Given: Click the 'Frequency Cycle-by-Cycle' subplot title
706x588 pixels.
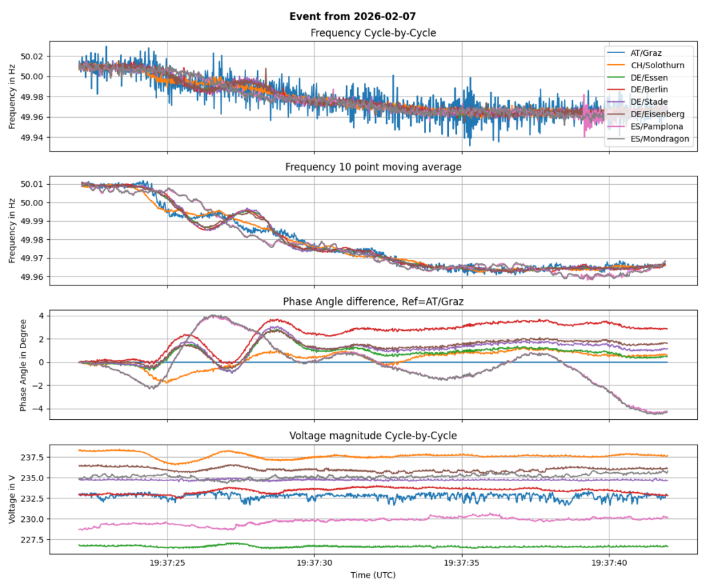Looking at the screenshot, I should tap(373, 32).
